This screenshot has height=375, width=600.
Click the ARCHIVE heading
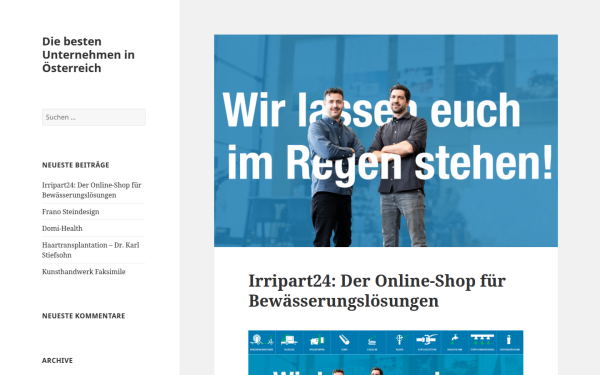(57, 360)
